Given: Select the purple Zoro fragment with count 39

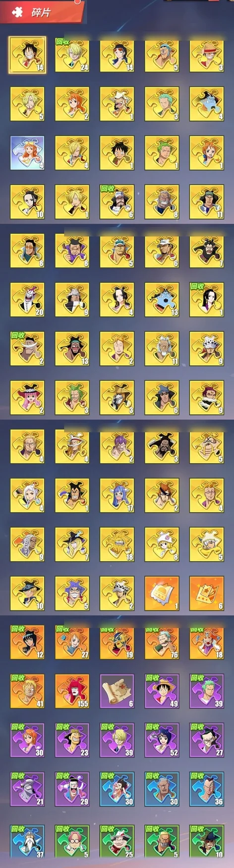Looking at the screenshot, I should point(207,691).
